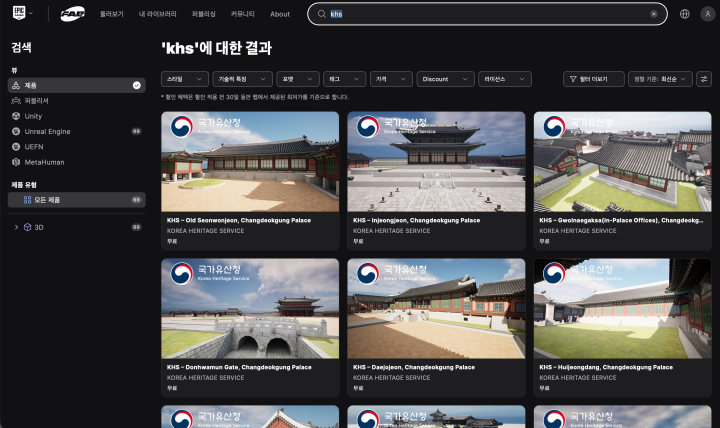This screenshot has height=428, width=720.
Task: Open the 가격 filter dropdown
Action: 391,79
